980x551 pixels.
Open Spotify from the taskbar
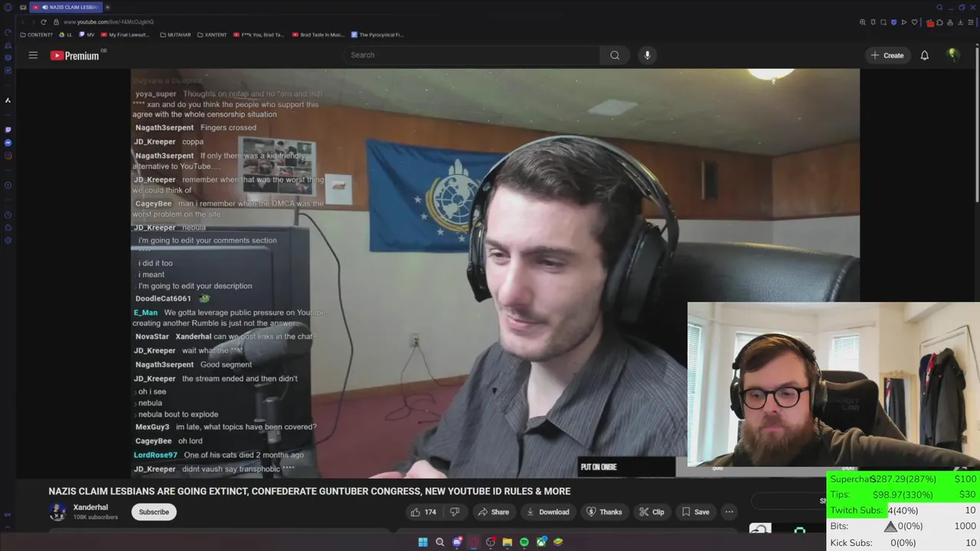click(524, 542)
